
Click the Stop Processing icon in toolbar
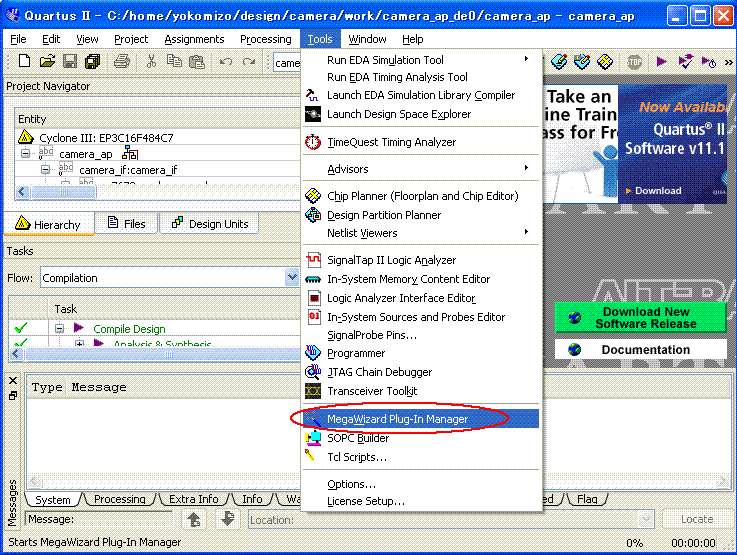point(634,62)
